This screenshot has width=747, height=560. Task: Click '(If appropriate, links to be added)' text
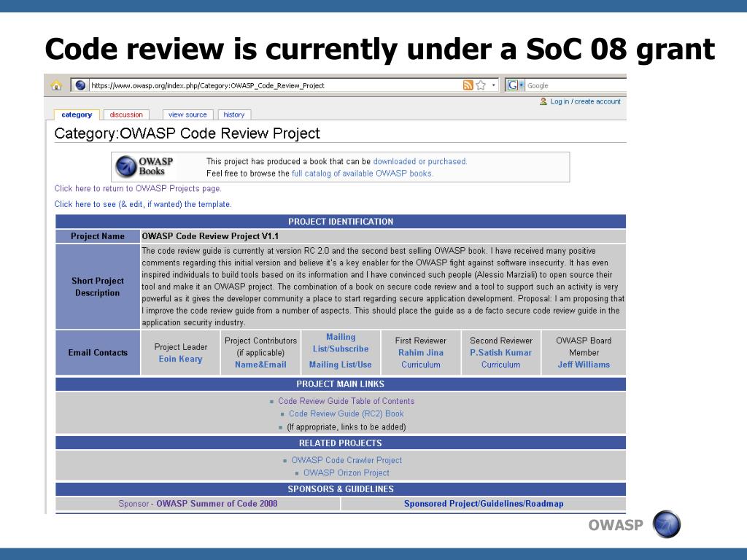point(347,427)
